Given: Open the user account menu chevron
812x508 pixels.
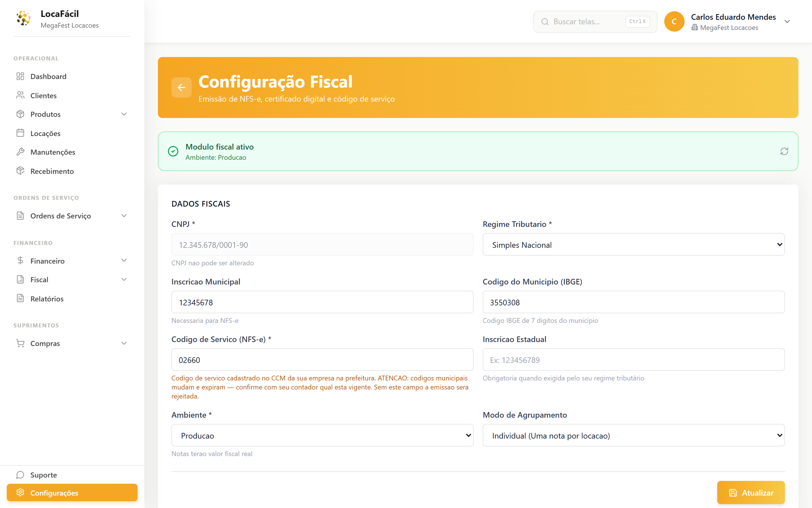Looking at the screenshot, I should pyautogui.click(x=787, y=21).
